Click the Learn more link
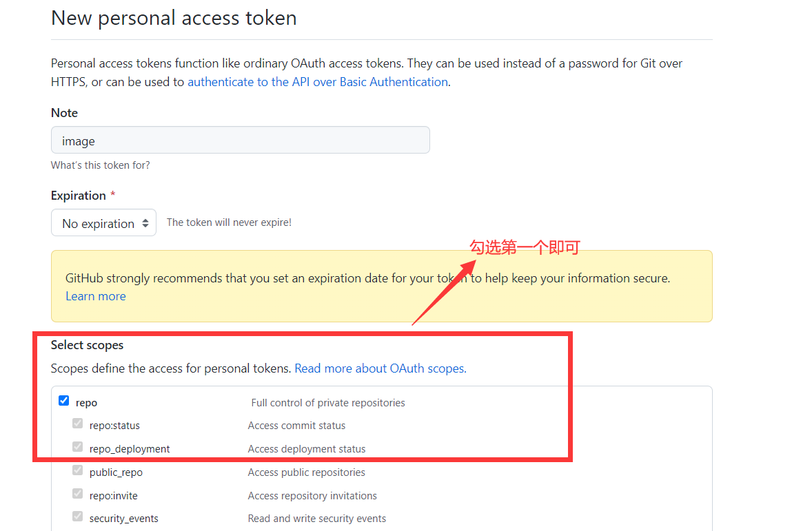 (x=96, y=296)
